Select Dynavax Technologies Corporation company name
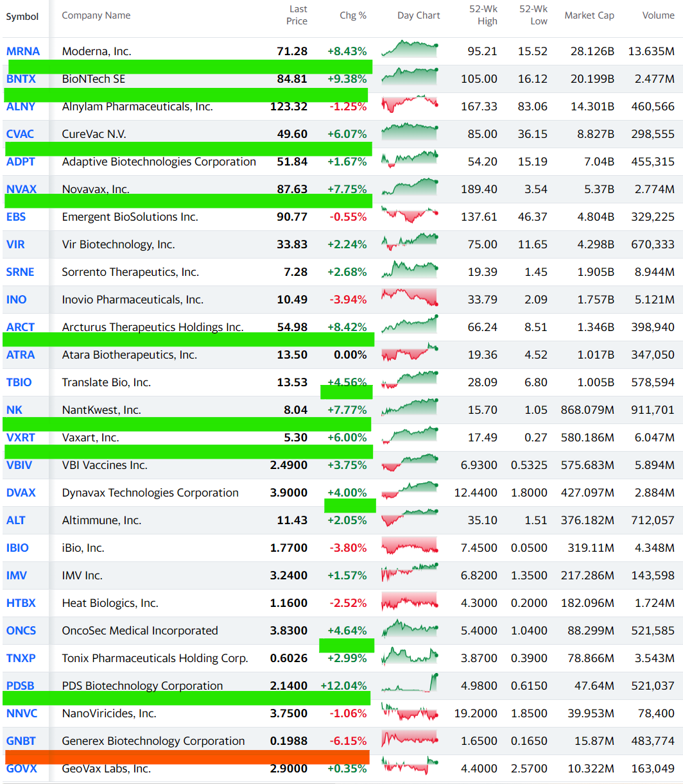 150,493
